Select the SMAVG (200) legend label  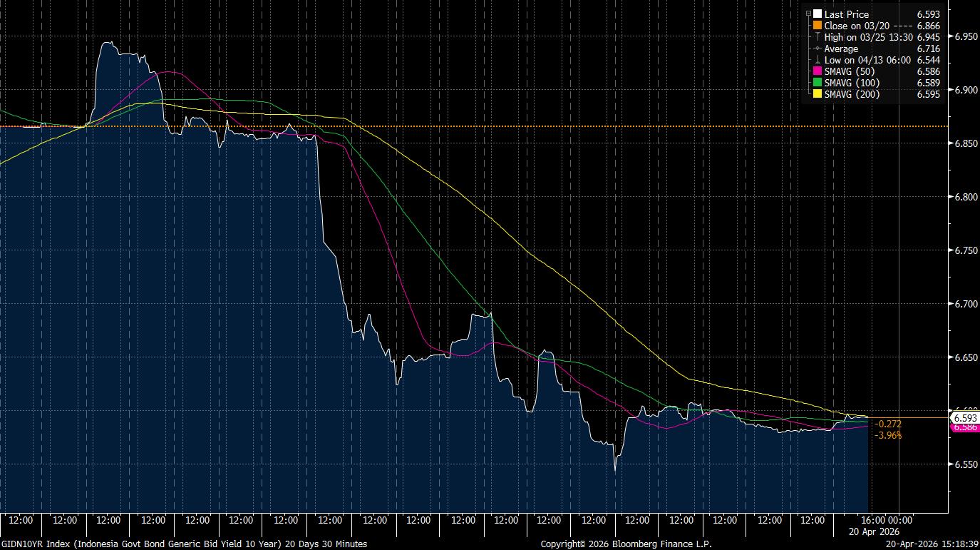852,94
